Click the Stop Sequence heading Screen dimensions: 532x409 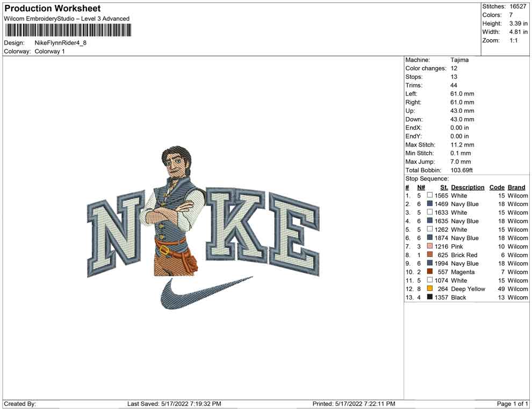coord(427,179)
